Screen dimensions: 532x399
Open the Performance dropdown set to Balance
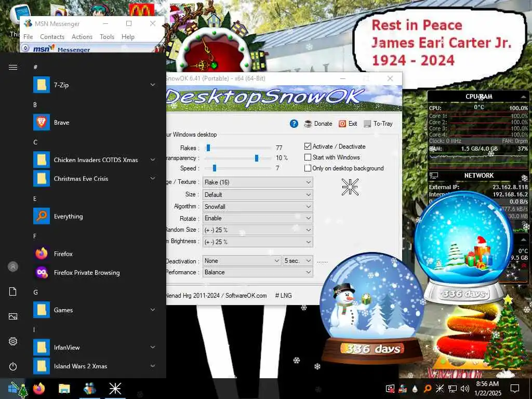pos(258,272)
